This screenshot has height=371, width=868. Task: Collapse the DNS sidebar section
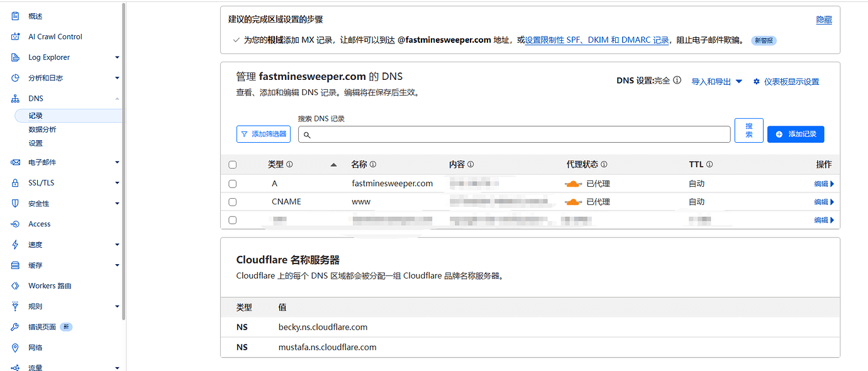pos(117,98)
